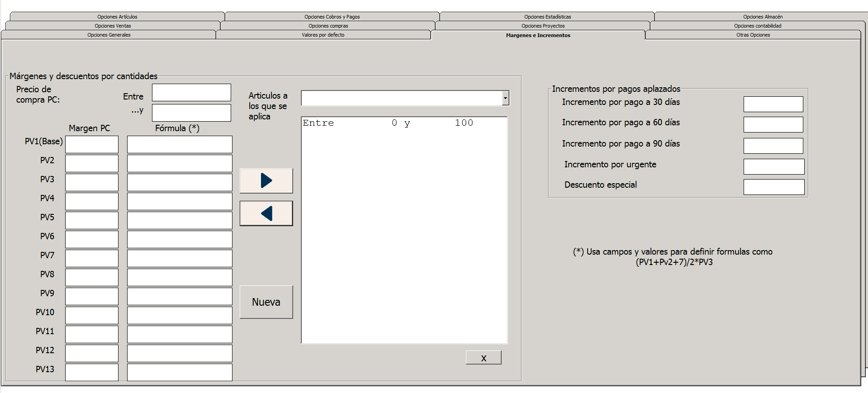Focus the Incremento por pago a 30 días field
868x393 pixels.
pos(773,104)
